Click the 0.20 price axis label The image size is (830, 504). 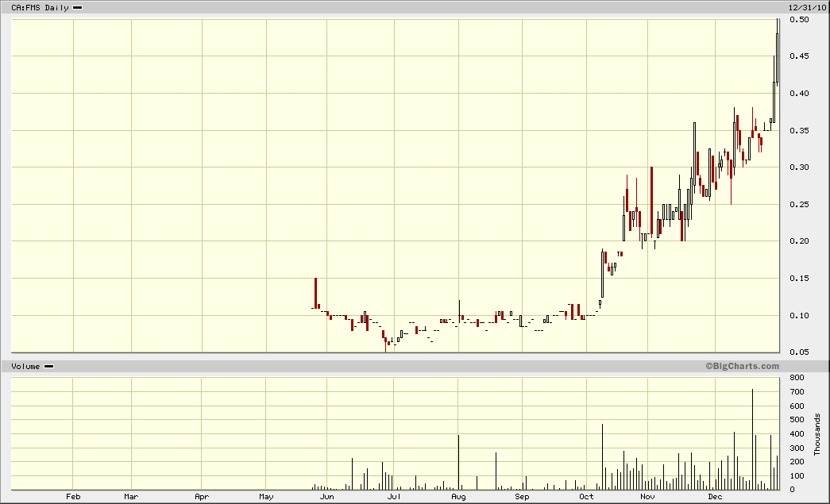(799, 241)
